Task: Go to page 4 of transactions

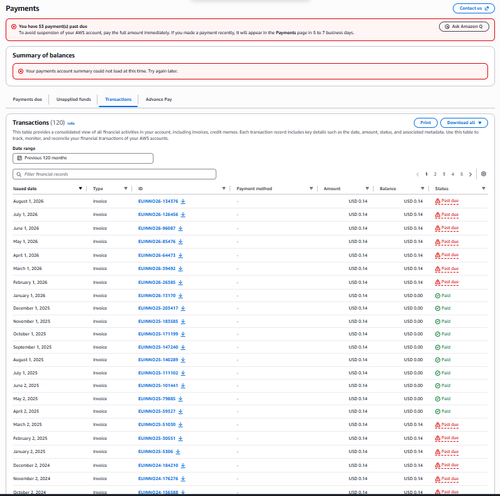Action: (453, 174)
